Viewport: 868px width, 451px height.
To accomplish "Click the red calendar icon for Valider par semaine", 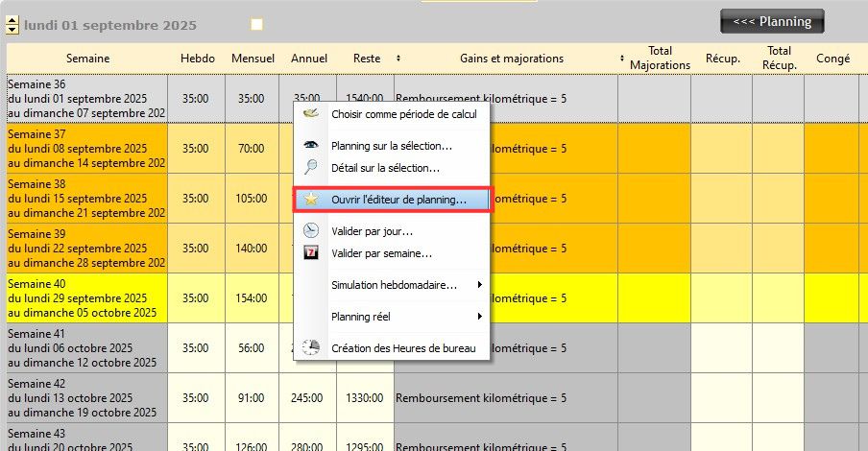I will (x=311, y=253).
